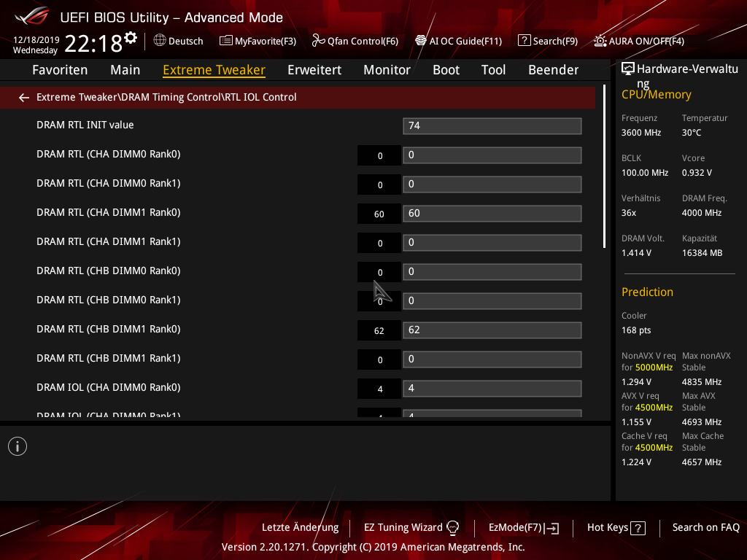
Task: Click the breadcrumb path text
Action: point(166,97)
